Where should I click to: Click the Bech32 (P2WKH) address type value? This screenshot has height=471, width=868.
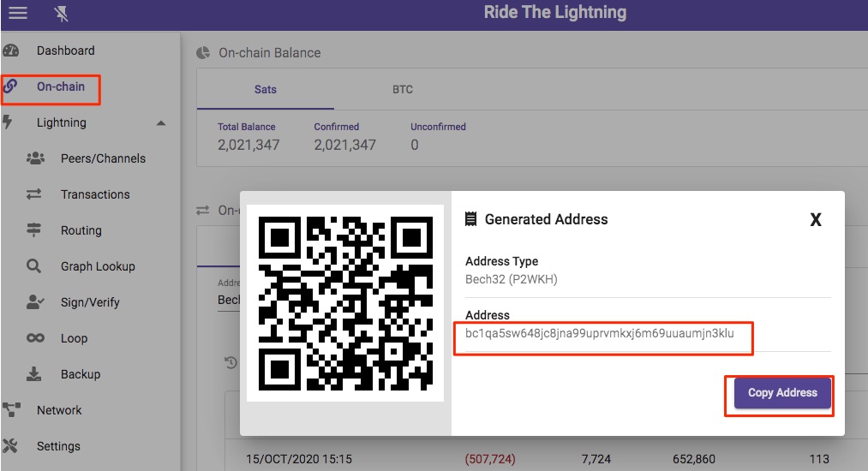(x=511, y=279)
